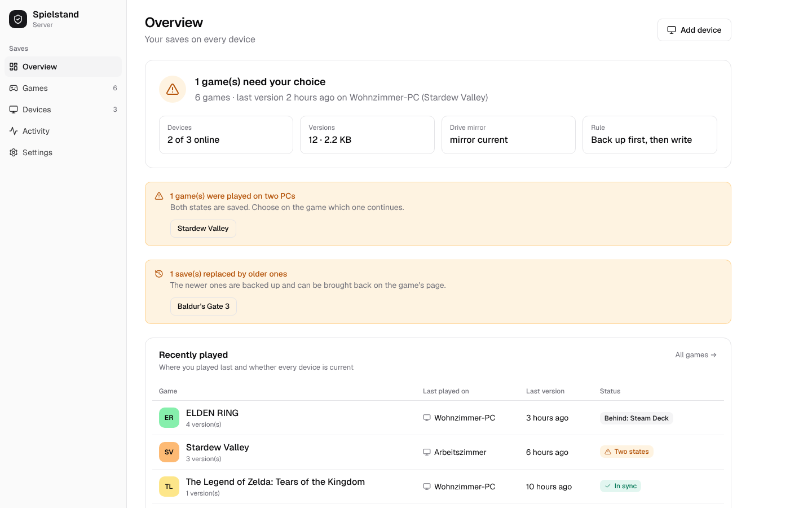Open Settings from the sidebar
The width and height of the screenshot is (812, 508).
pos(63,152)
